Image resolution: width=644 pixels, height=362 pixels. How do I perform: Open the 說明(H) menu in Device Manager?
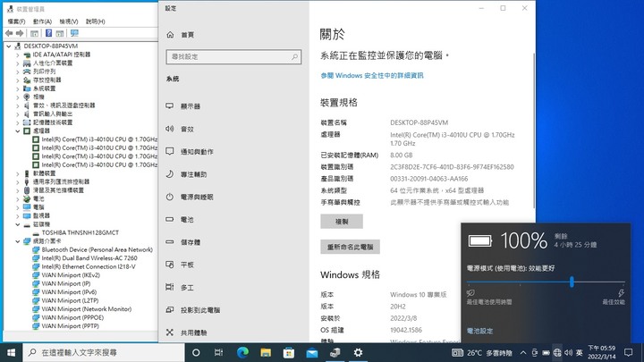96,21
